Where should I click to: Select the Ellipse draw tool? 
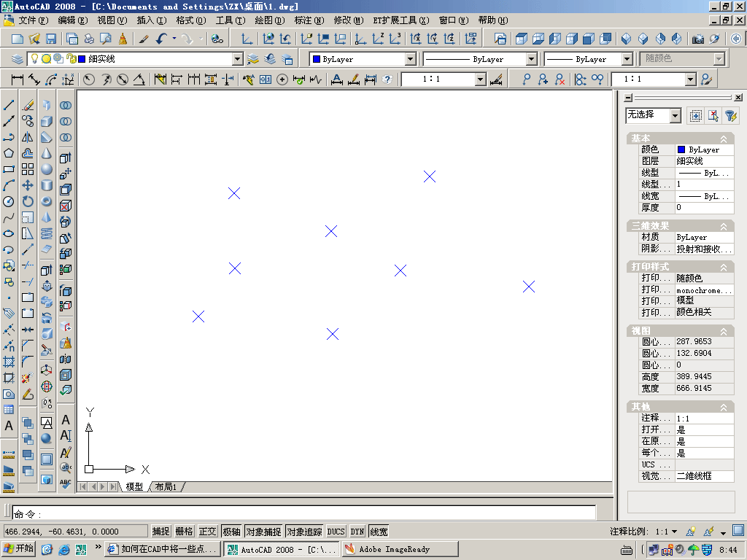(x=9, y=234)
